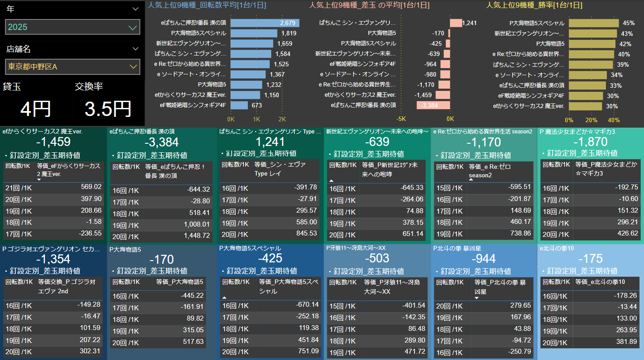Select the red -3,384 bar in 差玉 chart
This screenshot has height=360, width=644.
(x=433, y=105)
